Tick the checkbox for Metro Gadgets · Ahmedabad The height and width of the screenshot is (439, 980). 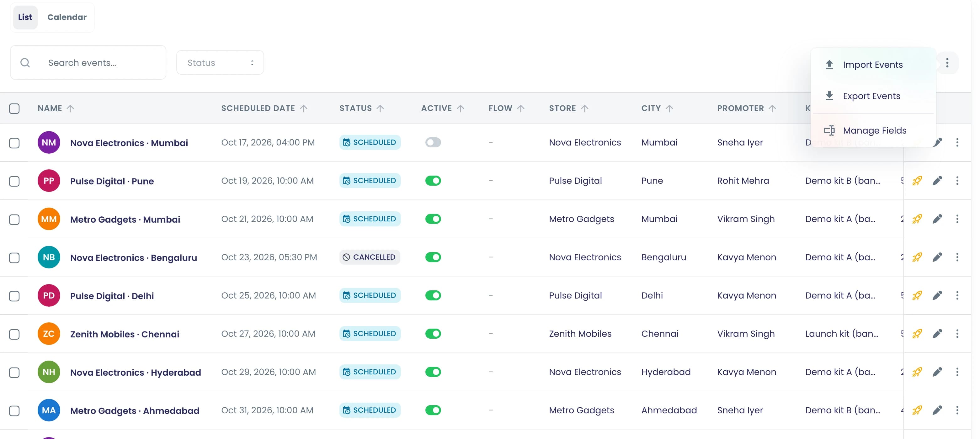point(14,411)
